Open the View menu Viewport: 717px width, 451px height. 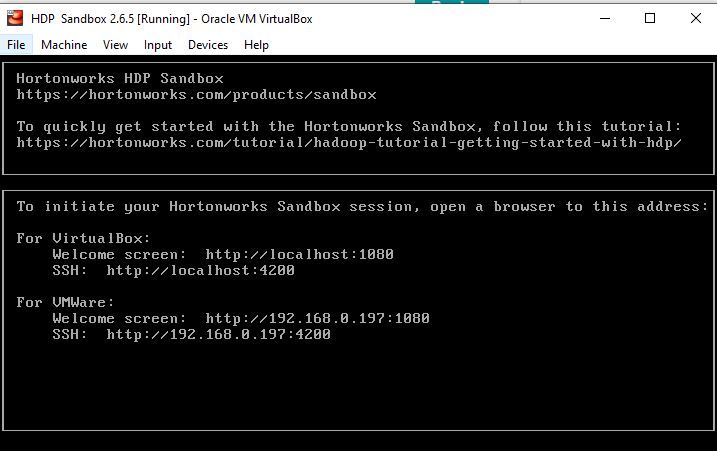pyautogui.click(x=115, y=45)
